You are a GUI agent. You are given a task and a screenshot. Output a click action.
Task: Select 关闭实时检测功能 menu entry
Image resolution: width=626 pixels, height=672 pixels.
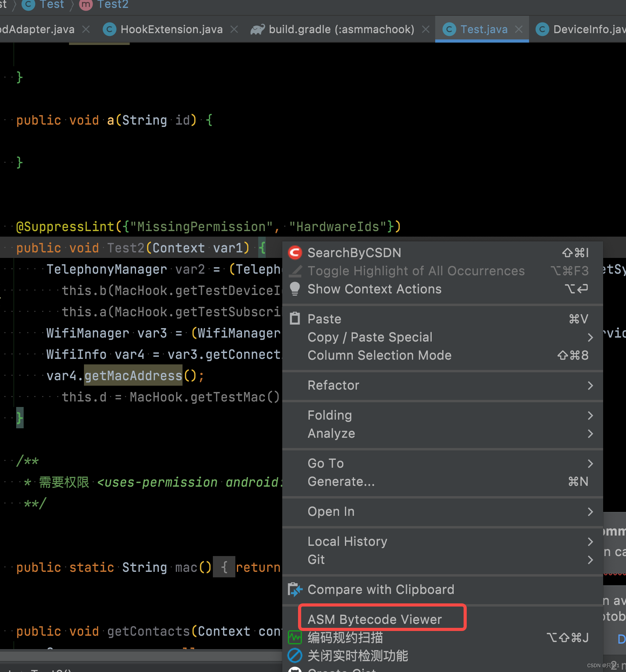click(443, 655)
